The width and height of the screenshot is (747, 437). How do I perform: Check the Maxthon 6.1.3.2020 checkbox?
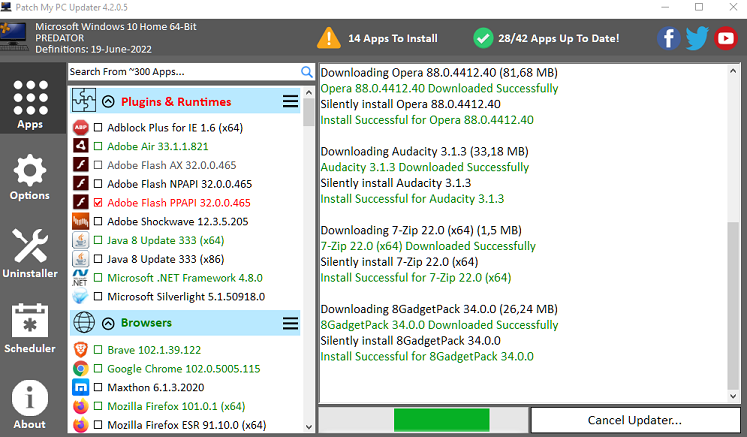point(98,387)
